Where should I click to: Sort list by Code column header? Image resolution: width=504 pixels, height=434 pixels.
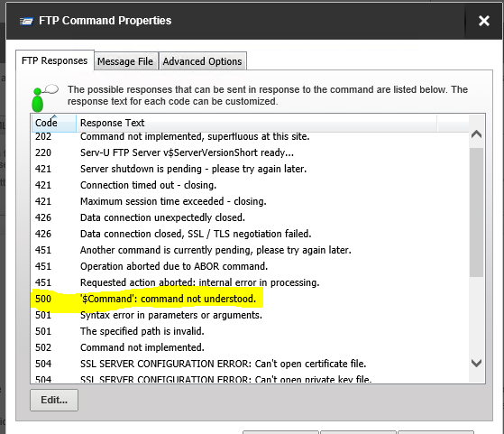click(54, 123)
